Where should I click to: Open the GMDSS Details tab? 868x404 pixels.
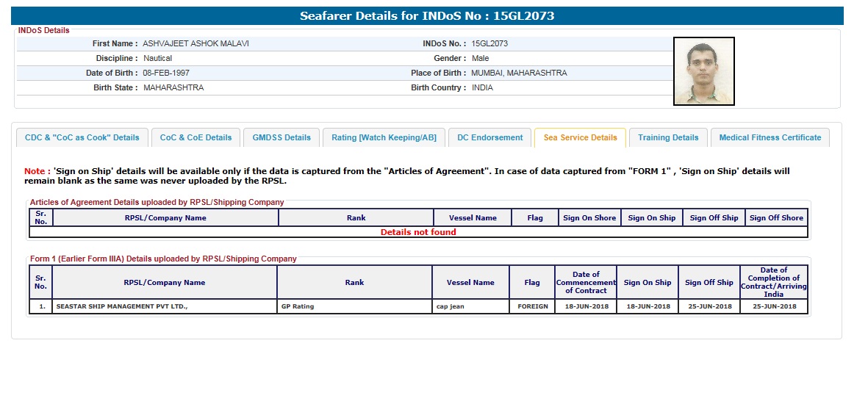(x=281, y=138)
